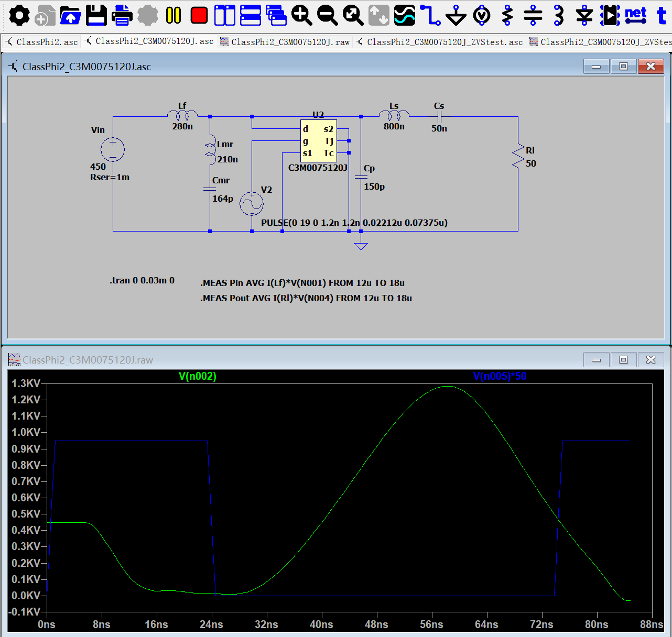Open a file with folder icon

click(71, 16)
